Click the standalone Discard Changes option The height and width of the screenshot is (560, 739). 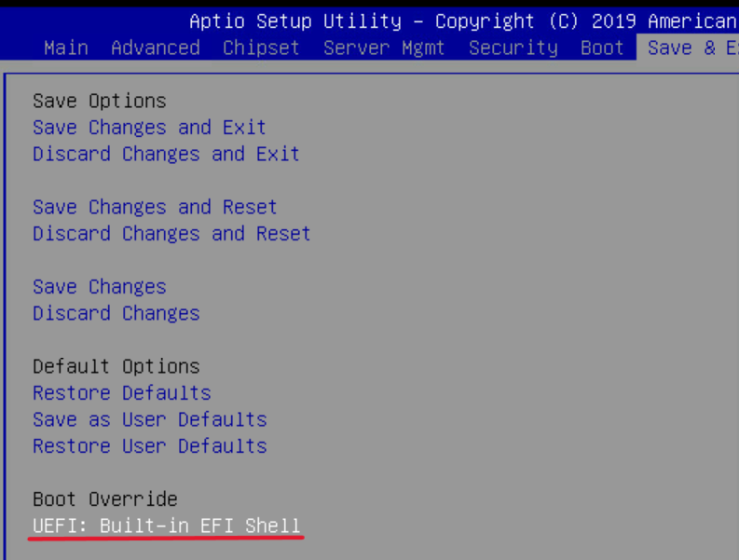(x=116, y=313)
